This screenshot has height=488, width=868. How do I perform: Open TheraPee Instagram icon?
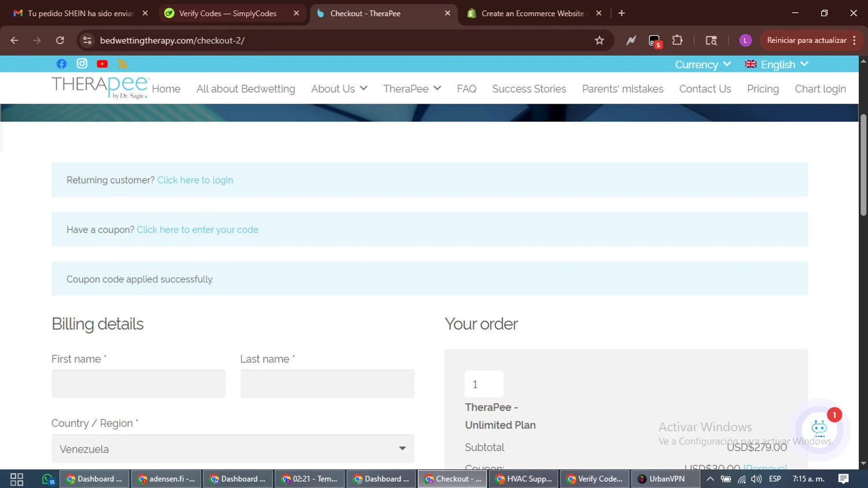click(x=82, y=64)
